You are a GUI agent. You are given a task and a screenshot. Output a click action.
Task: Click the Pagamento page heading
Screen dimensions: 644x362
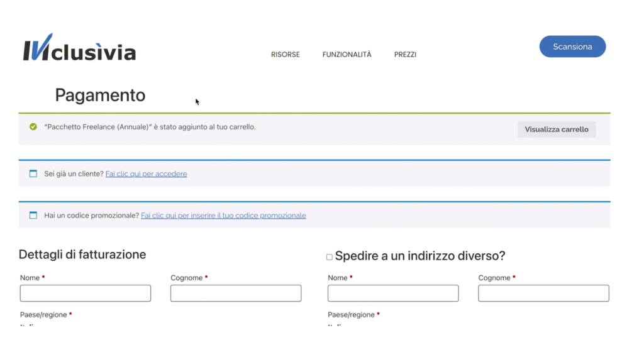100,96
